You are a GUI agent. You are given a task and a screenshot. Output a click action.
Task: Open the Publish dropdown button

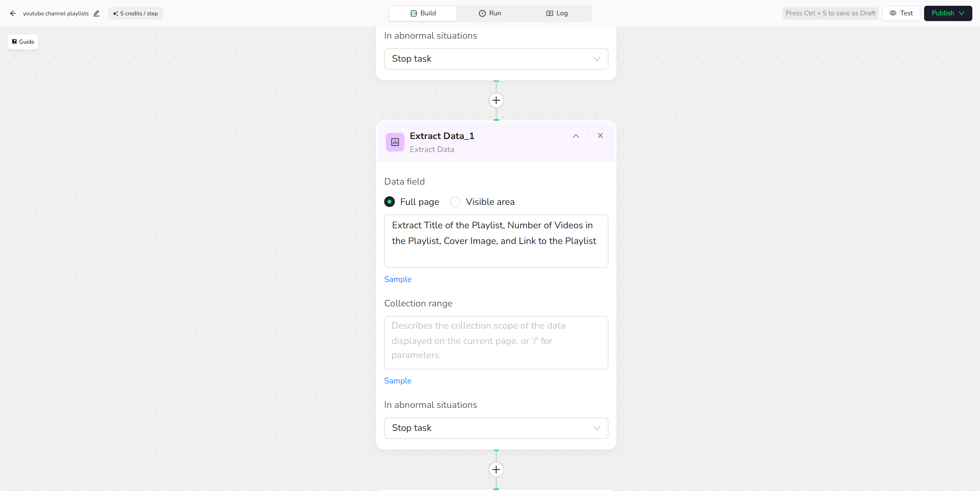(x=948, y=13)
